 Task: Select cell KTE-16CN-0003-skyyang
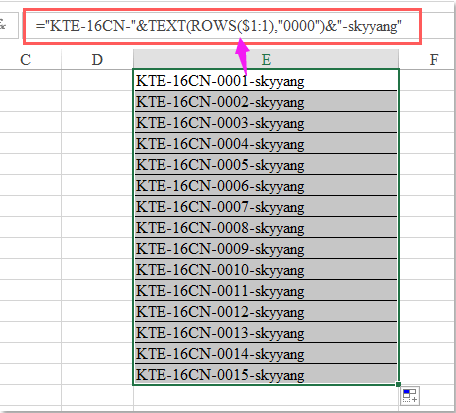coord(266,122)
